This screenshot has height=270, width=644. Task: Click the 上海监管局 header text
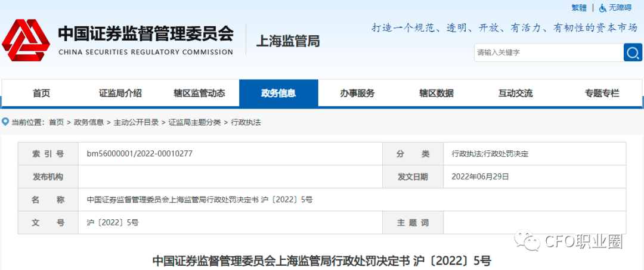(287, 41)
